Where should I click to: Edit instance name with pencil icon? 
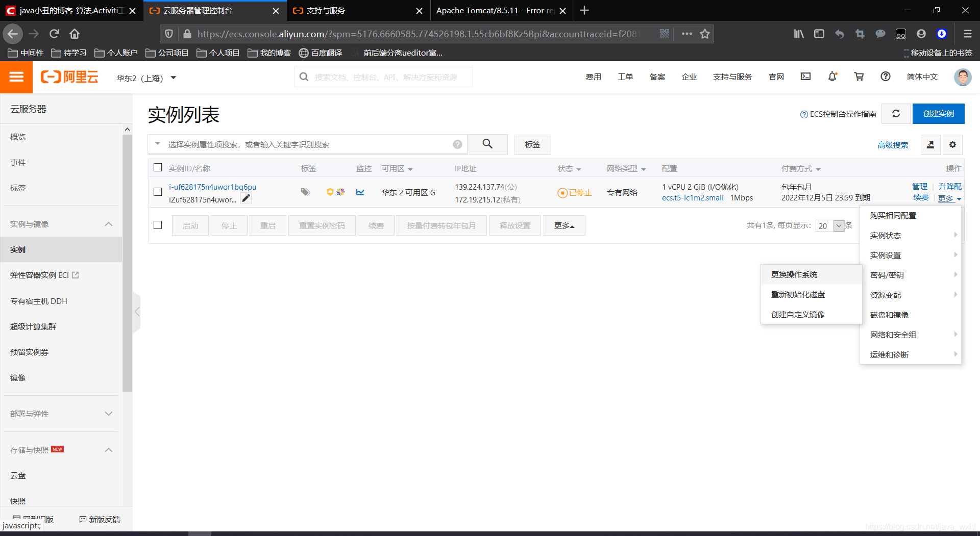pos(246,198)
